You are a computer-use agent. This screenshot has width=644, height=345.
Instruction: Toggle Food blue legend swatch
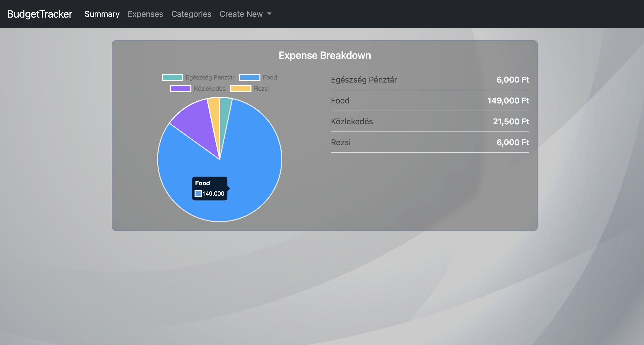250,77
